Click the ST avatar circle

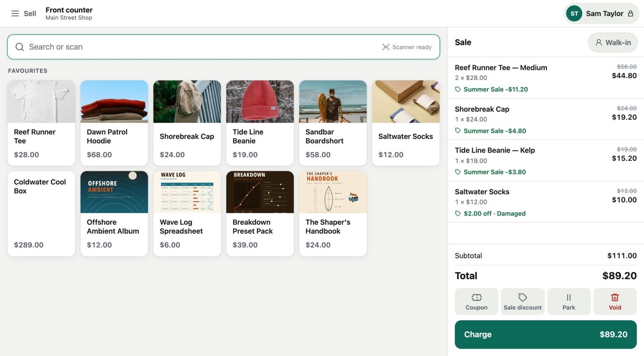[574, 14]
